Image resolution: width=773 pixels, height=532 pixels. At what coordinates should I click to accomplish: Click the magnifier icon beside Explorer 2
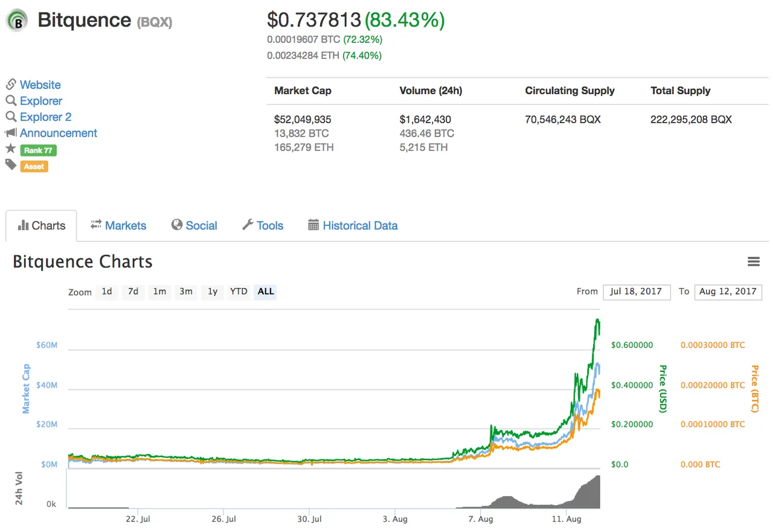pos(11,117)
